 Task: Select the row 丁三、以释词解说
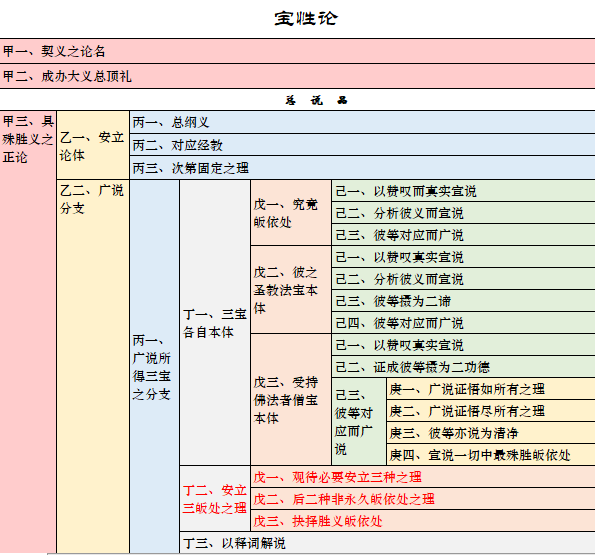387,543
